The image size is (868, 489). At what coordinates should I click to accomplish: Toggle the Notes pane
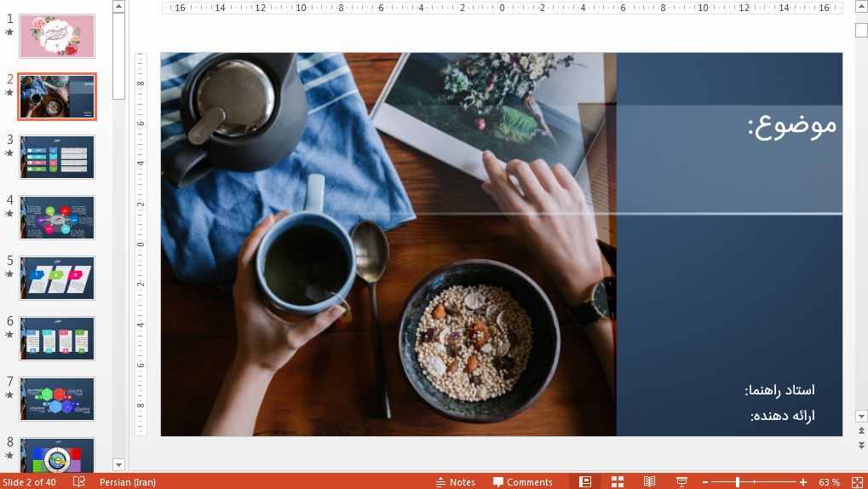[x=455, y=482]
